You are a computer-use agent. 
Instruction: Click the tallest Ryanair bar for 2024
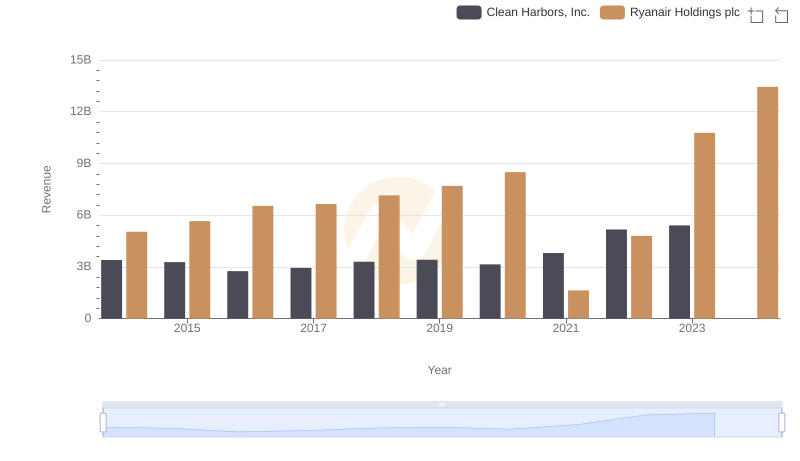(767, 202)
